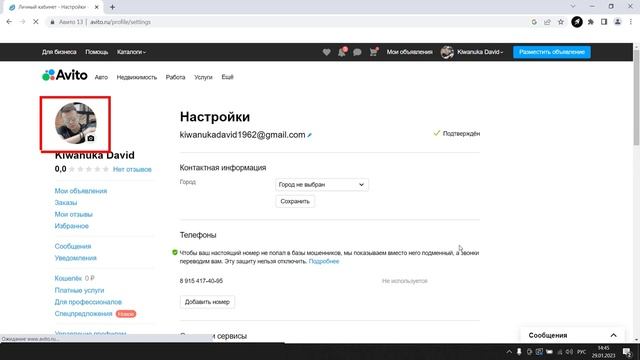Open the Ещё categories menu
The image size is (640, 360).
(227, 77)
